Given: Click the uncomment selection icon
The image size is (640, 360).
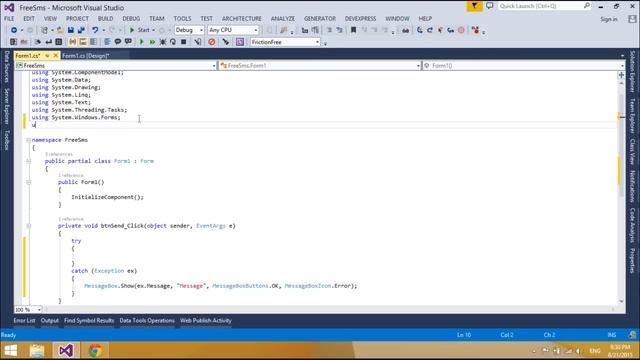Looking at the screenshot, I should (128, 42).
